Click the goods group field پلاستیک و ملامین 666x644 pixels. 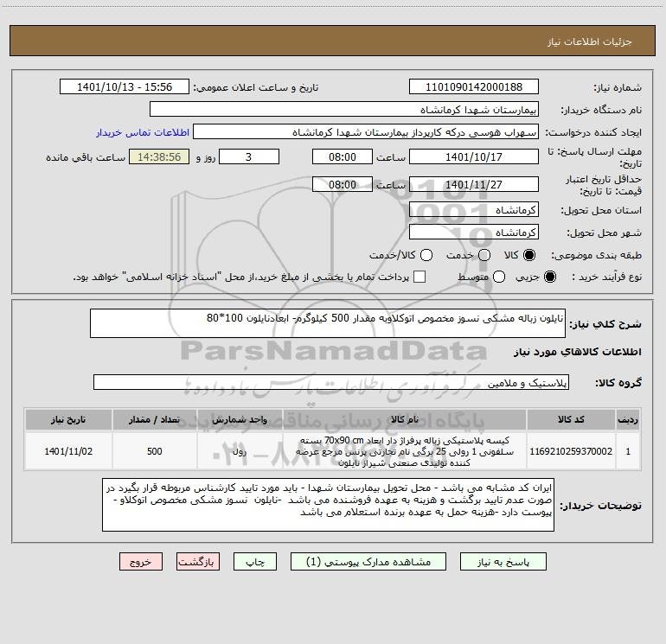point(331,382)
